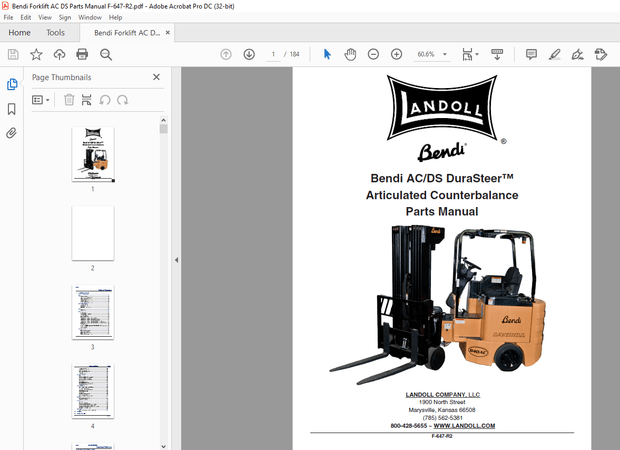The image size is (620, 450).
Task: Go to previous page arrow
Action: click(x=226, y=54)
